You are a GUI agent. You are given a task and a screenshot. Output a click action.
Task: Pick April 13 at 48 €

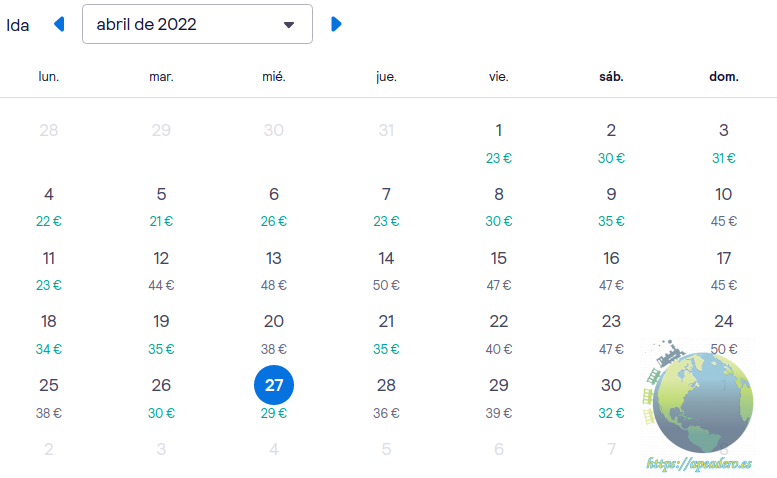pos(274,269)
